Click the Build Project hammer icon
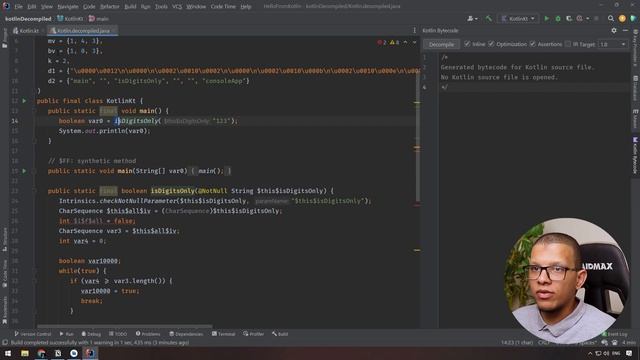The image size is (640, 360). tap(489, 19)
